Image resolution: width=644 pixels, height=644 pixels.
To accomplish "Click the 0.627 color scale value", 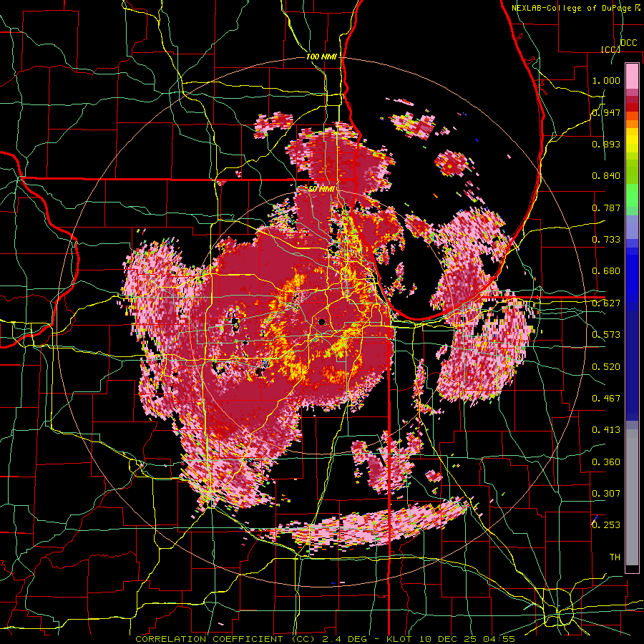I will point(606,303).
